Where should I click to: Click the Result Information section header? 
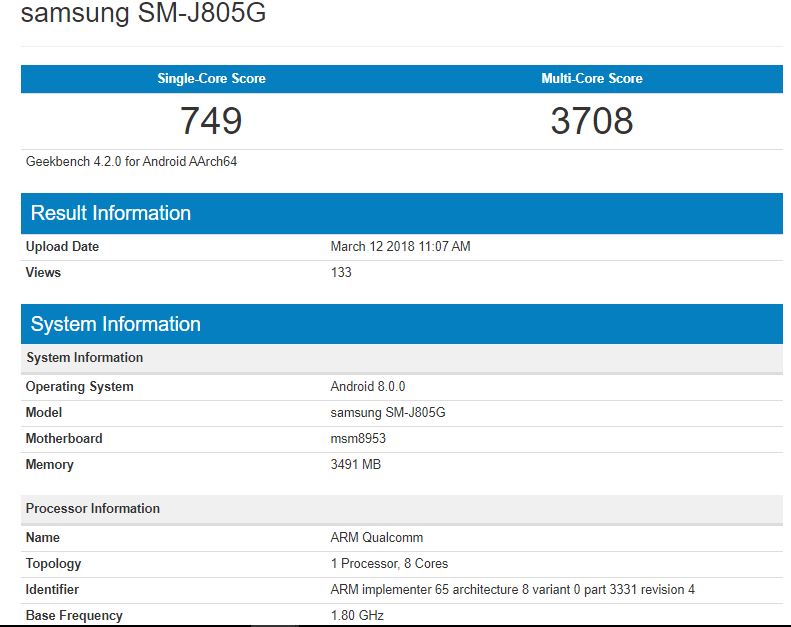402,213
